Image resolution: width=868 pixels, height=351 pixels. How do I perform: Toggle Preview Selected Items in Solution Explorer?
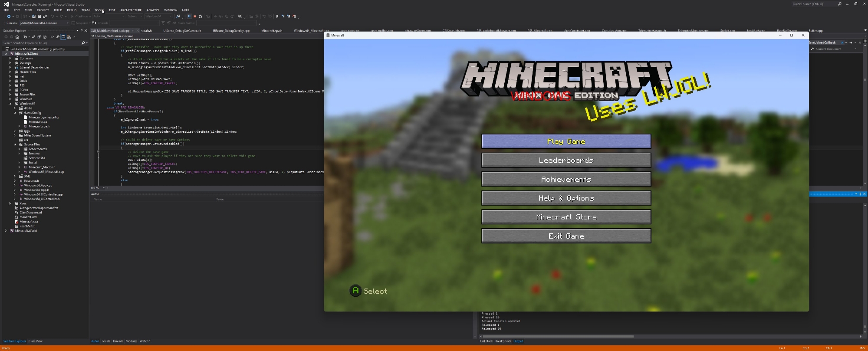[x=63, y=37]
